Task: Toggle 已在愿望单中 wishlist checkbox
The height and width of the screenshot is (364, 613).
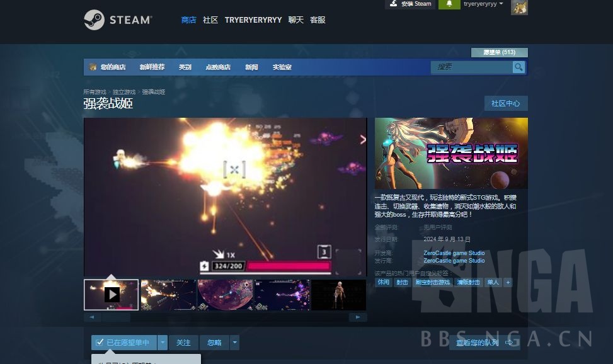Action: tap(100, 343)
